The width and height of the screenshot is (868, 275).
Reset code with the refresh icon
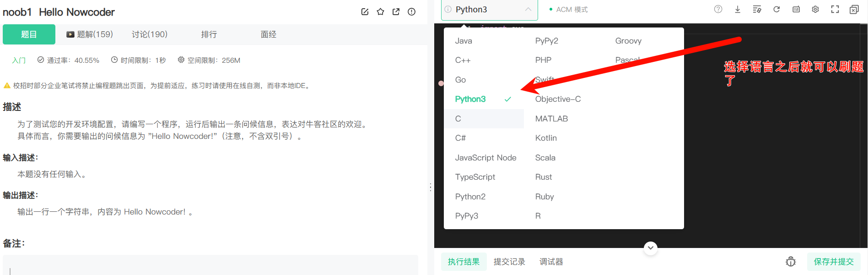tap(776, 9)
